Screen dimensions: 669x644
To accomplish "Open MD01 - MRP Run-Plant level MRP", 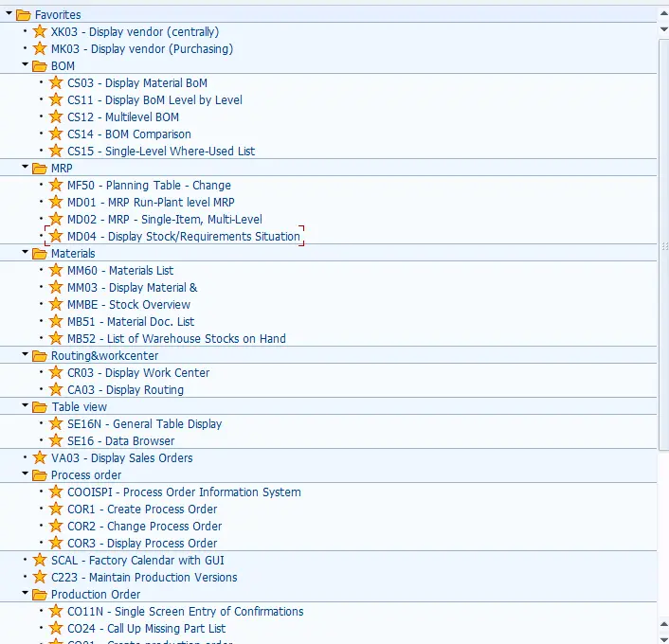I will tap(150, 202).
